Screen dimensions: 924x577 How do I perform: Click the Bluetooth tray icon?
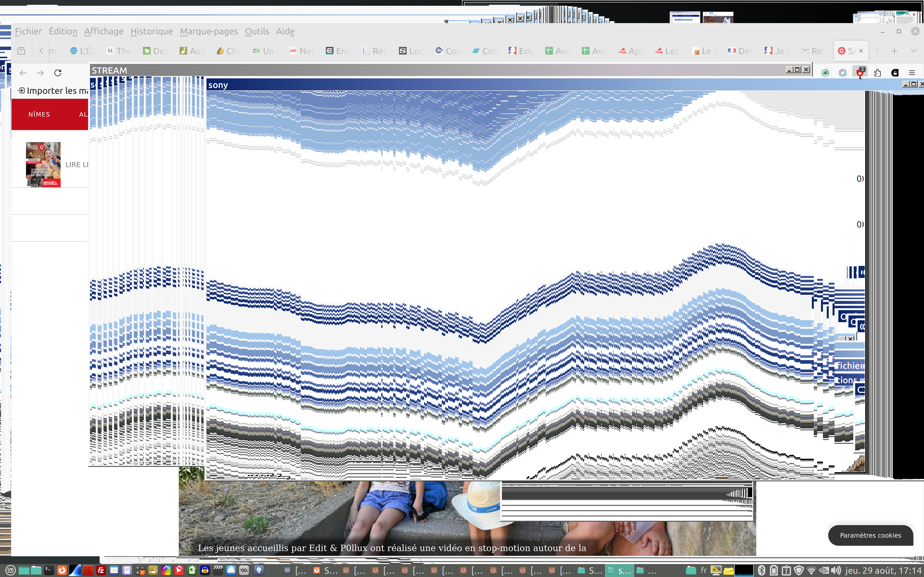tap(761, 570)
